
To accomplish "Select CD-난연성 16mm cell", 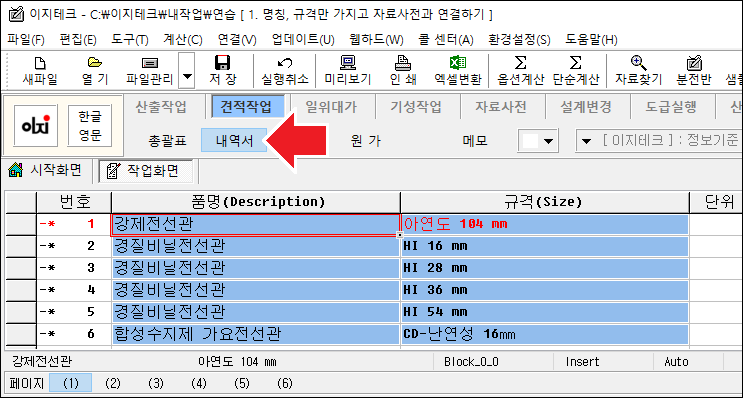I will (x=545, y=334).
